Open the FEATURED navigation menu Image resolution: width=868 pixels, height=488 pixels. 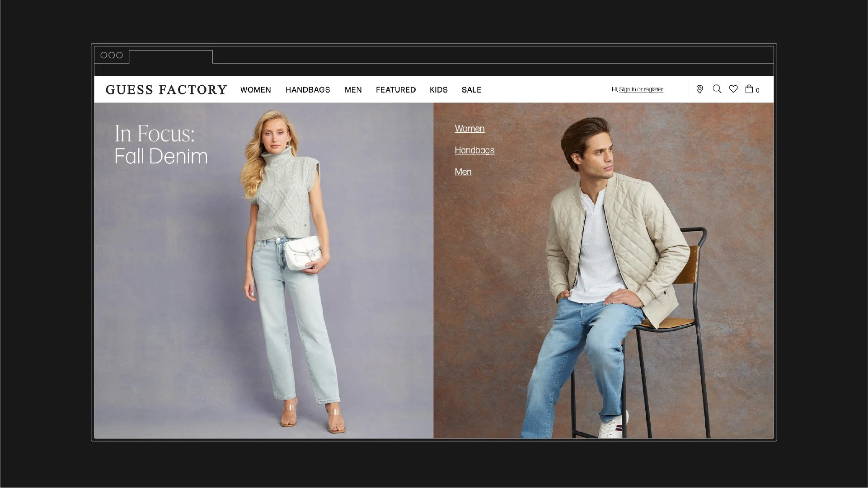click(x=395, y=90)
